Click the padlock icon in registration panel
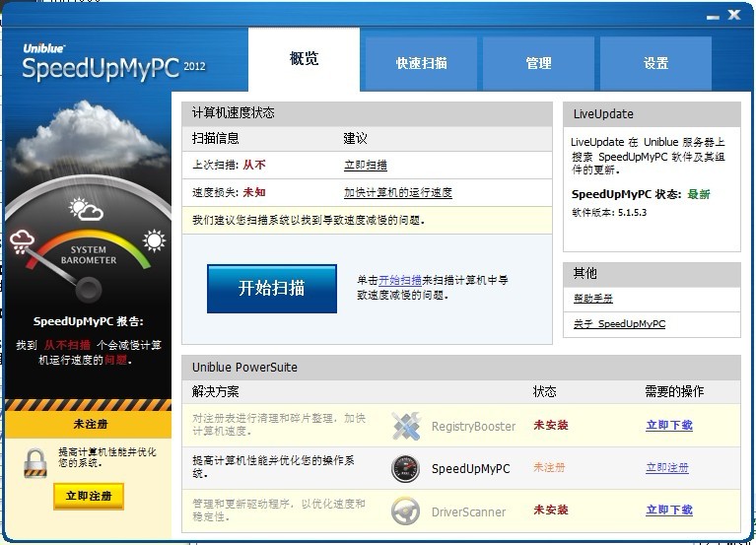The width and height of the screenshot is (756, 545). click(x=36, y=462)
